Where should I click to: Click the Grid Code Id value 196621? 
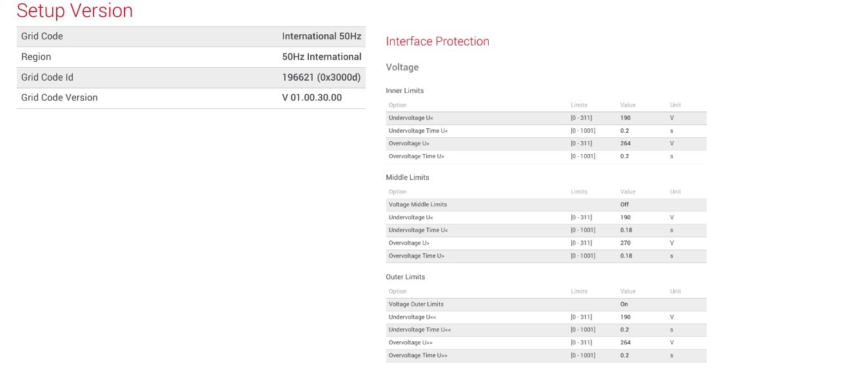tap(321, 77)
